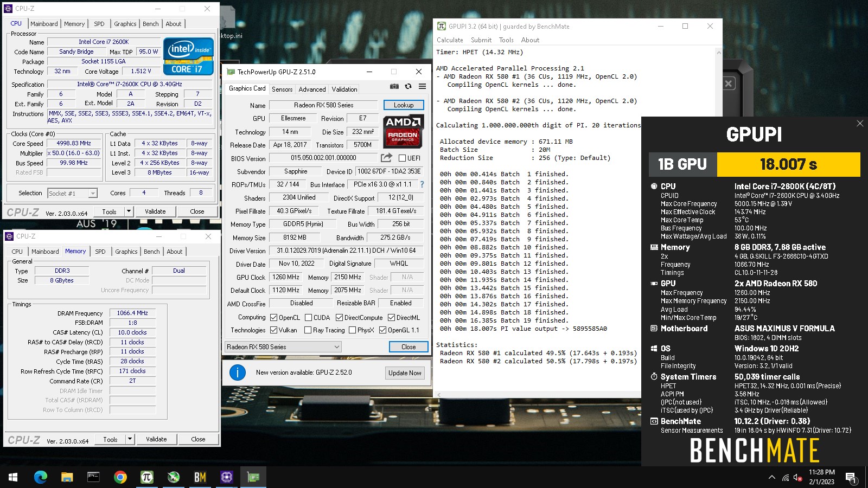Click the 18.007 s result banner
The height and width of the screenshot is (488, 868).
coord(788,164)
